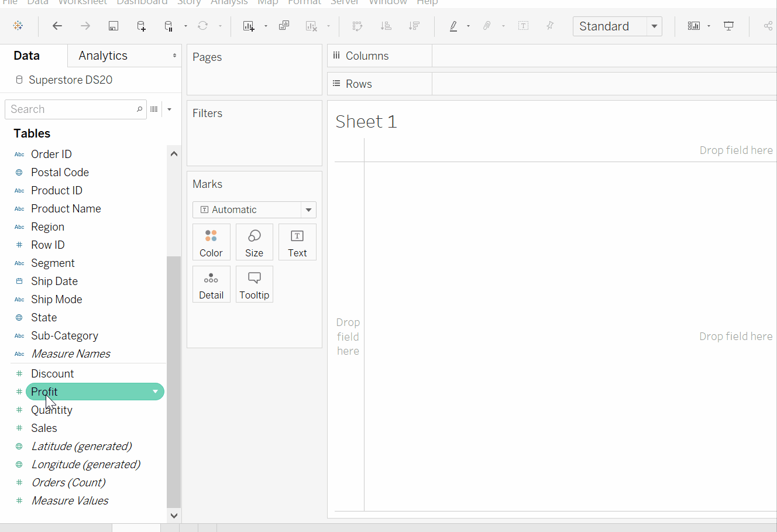The height and width of the screenshot is (532, 777).
Task: Open the highlight dropdown arrow
Action: pos(468,26)
